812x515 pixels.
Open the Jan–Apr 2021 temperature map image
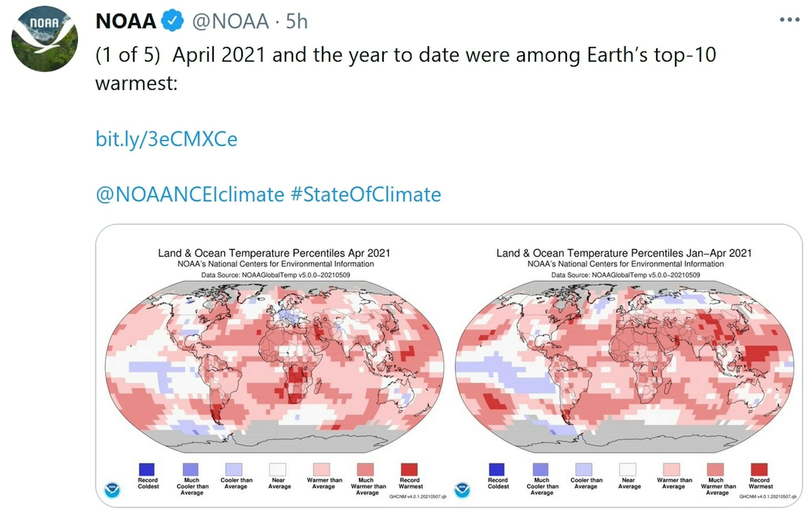point(624,367)
